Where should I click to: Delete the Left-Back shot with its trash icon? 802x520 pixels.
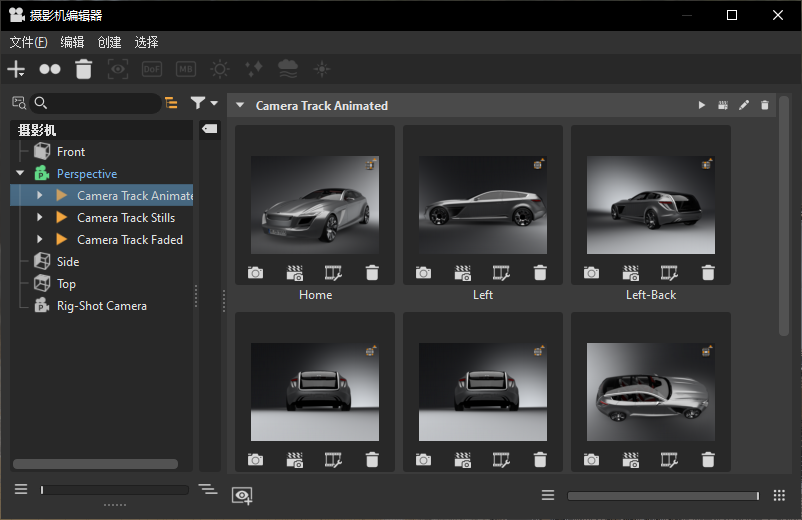coord(708,273)
